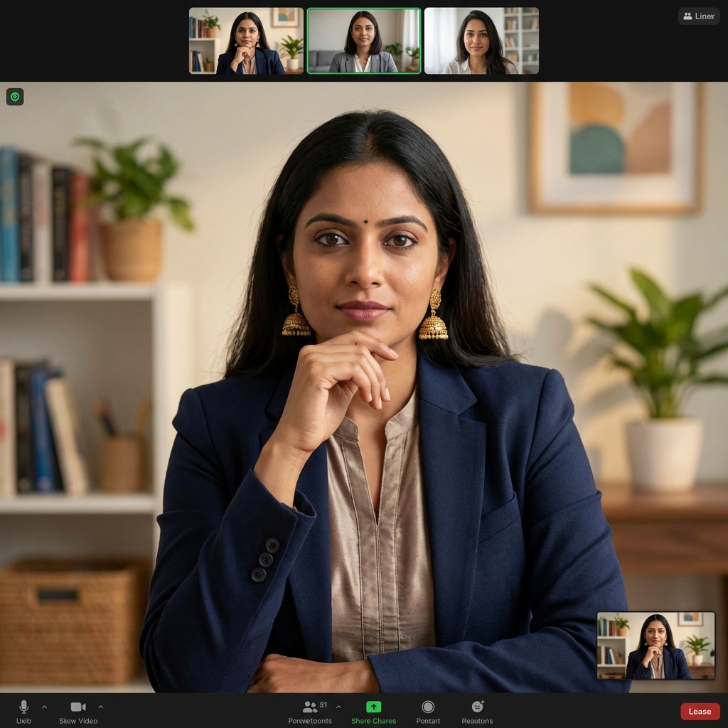Expand the participants options chevron

click(x=338, y=707)
